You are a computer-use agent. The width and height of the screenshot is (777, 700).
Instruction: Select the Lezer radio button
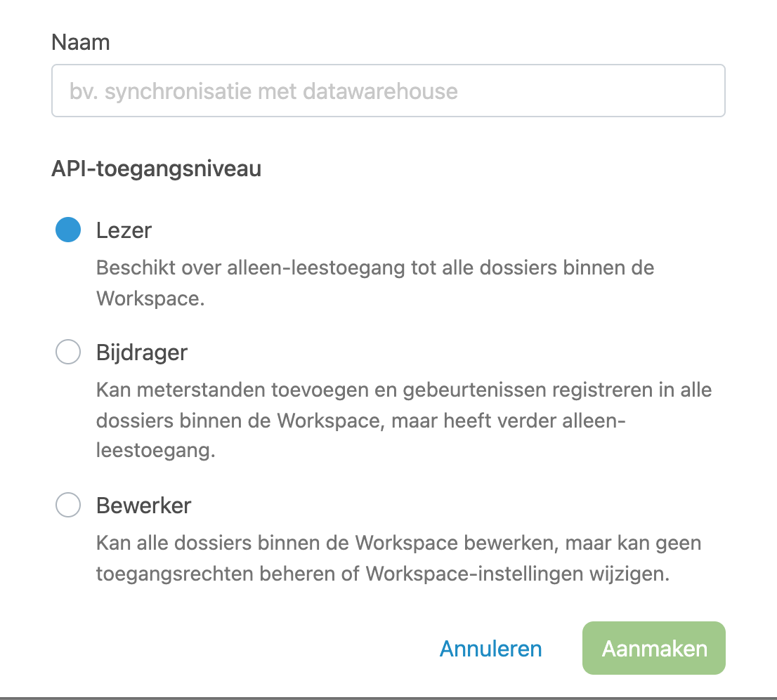tap(68, 230)
